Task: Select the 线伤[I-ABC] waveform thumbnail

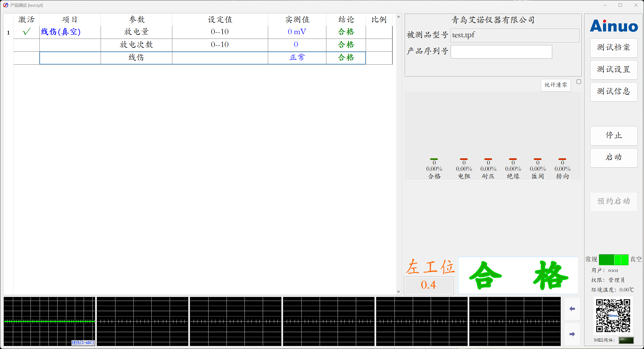Action: (49, 321)
